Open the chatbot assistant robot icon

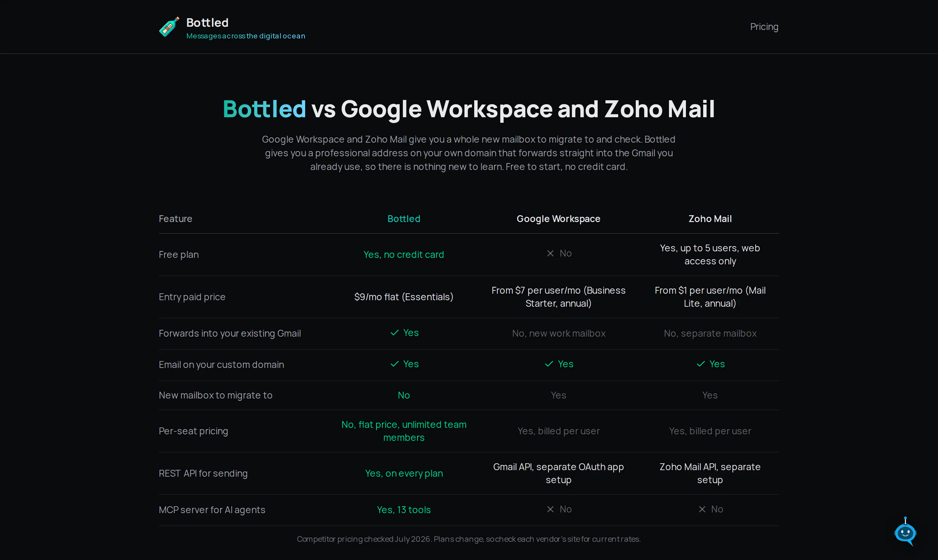(x=905, y=532)
